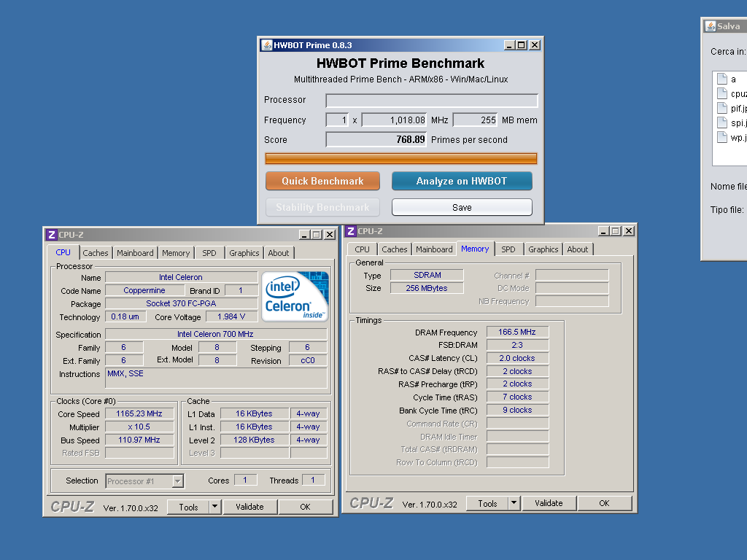Click Code Name value Coppermine
The height and width of the screenshot is (560, 747).
point(144,290)
